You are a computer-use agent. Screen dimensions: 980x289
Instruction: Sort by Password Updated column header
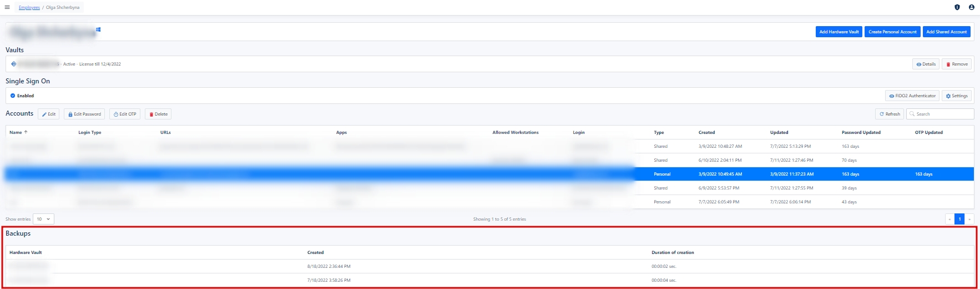pyautogui.click(x=861, y=132)
